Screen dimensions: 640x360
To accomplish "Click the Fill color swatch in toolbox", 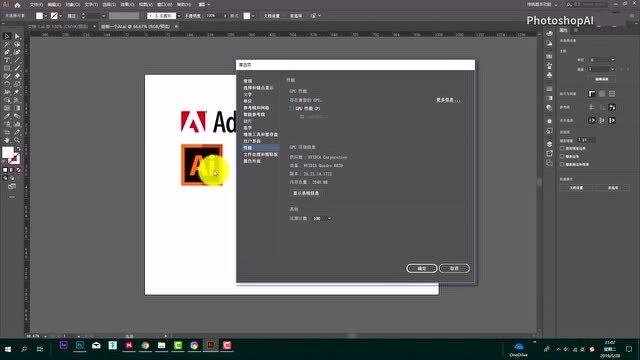I will point(8,153).
